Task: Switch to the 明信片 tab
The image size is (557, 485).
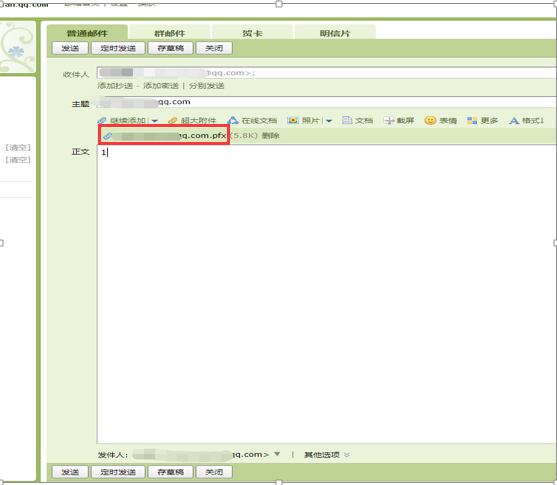Action: pyautogui.click(x=335, y=33)
